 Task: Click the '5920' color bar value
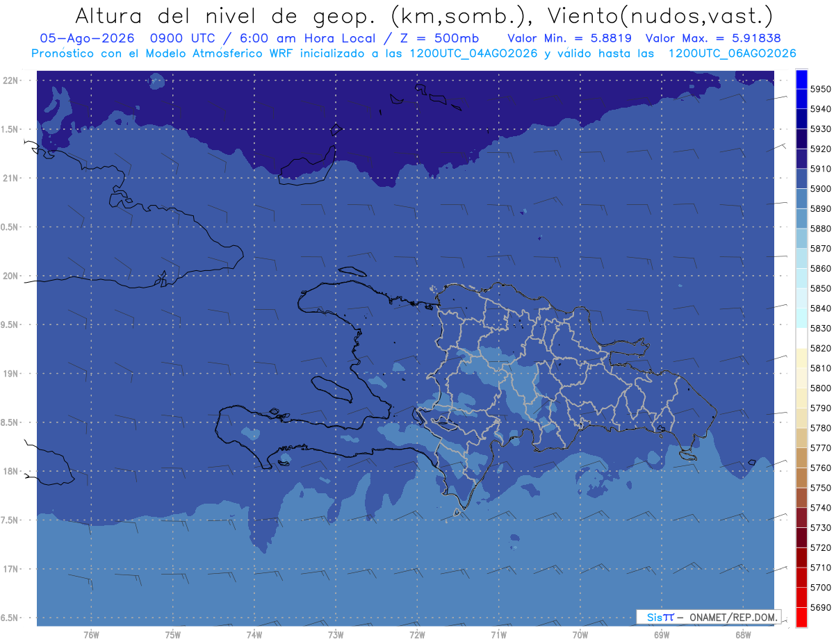pyautogui.click(x=821, y=149)
